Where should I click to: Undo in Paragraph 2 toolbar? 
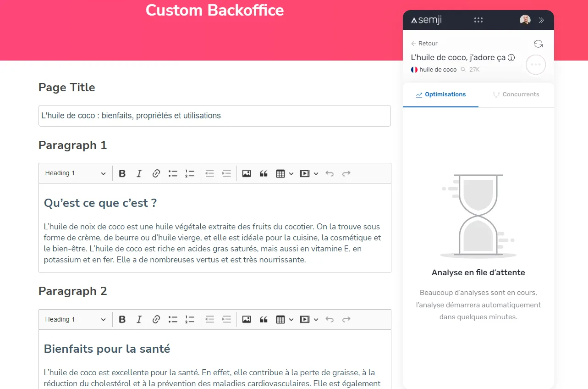coord(330,319)
